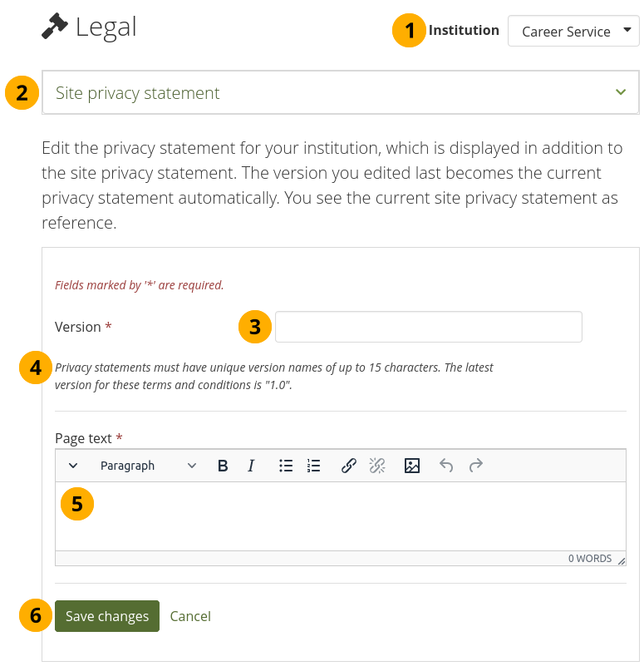Click the insert link icon
The height and width of the screenshot is (666, 644).
pyautogui.click(x=349, y=466)
